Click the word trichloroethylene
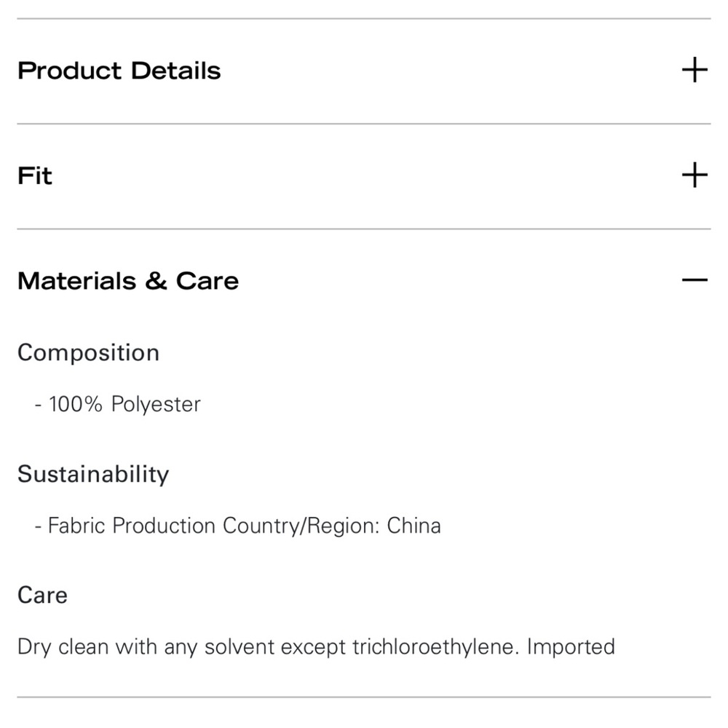The height and width of the screenshot is (728, 728). tap(435, 647)
